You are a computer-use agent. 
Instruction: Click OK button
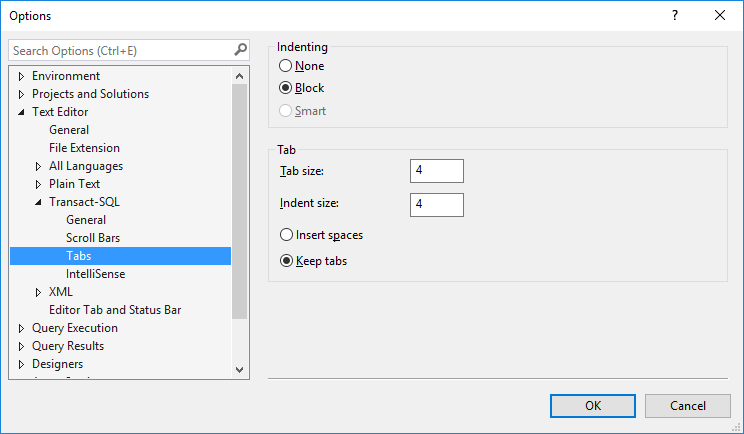coord(593,406)
